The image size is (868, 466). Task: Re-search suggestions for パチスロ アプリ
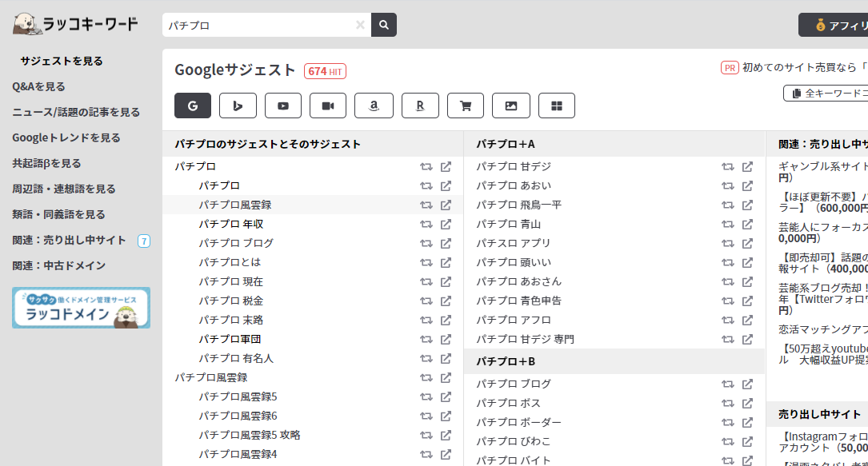[727, 244]
